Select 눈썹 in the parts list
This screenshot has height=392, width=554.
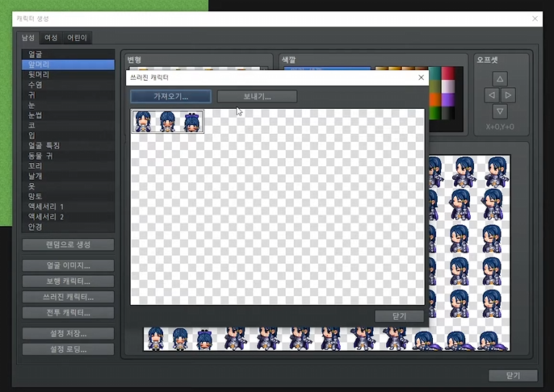pos(68,115)
